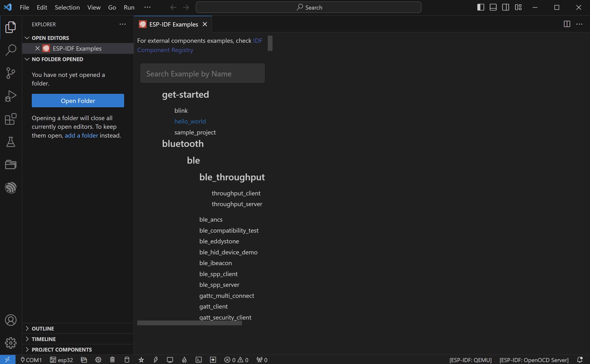Close ESP-IDF Examples in Open Editors list
This screenshot has height=364, width=590.
point(37,48)
